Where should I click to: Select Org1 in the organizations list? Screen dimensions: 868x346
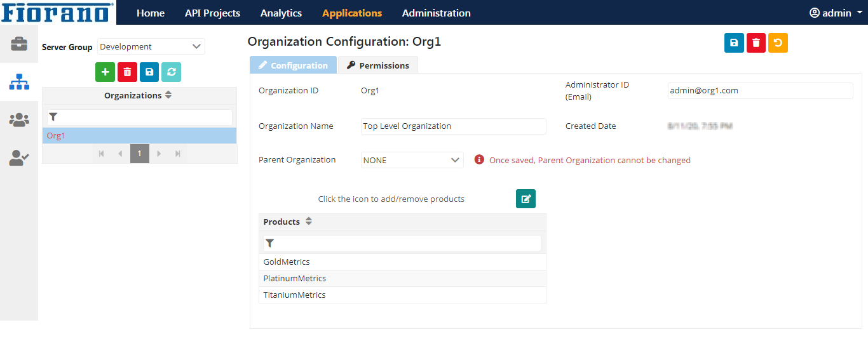tap(56, 136)
